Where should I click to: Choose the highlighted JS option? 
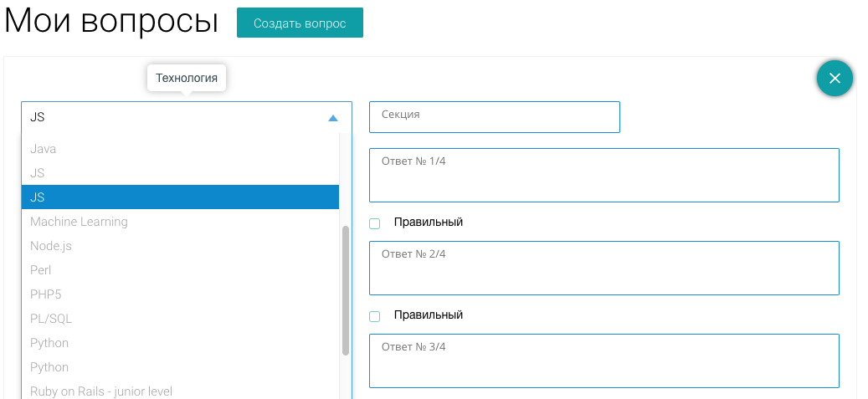click(180, 197)
